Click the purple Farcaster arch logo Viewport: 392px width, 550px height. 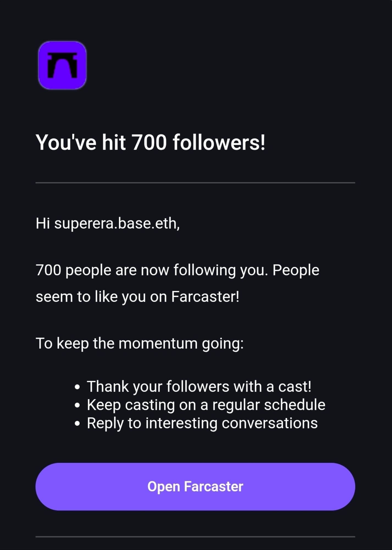pyautogui.click(x=62, y=65)
